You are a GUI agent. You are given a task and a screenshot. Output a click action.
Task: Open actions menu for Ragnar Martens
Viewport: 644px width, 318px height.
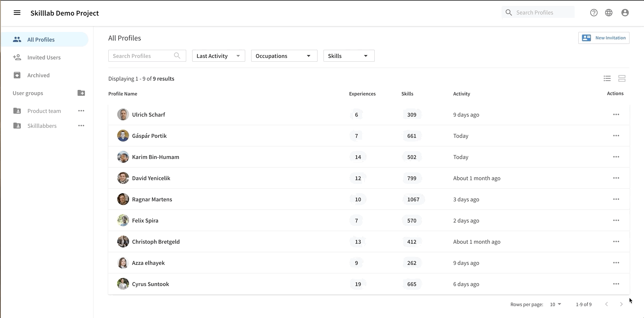616,199
